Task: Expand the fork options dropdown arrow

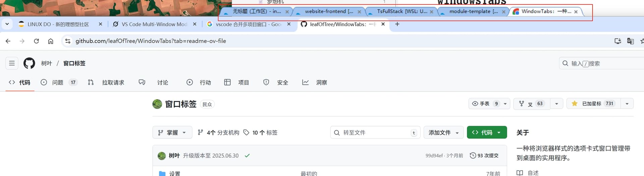Action: (556, 104)
